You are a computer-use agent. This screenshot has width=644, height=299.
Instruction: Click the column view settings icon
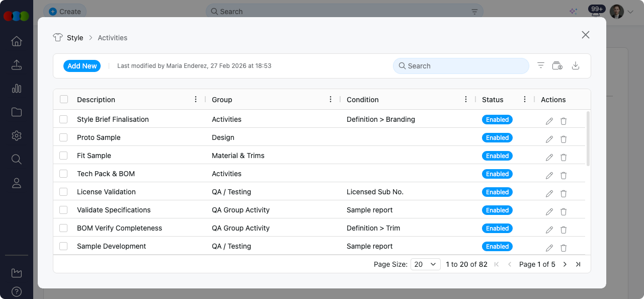coord(557,66)
